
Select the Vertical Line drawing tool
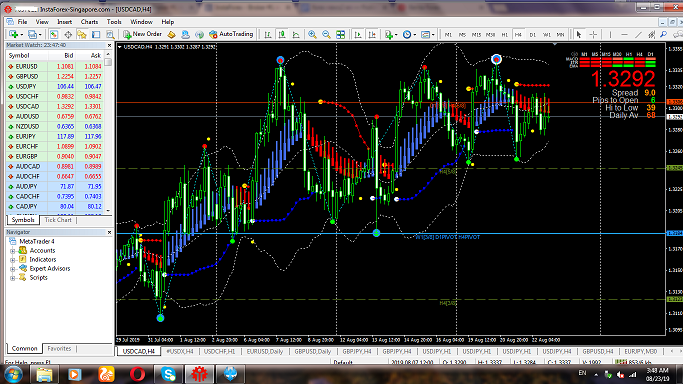(x=610, y=34)
